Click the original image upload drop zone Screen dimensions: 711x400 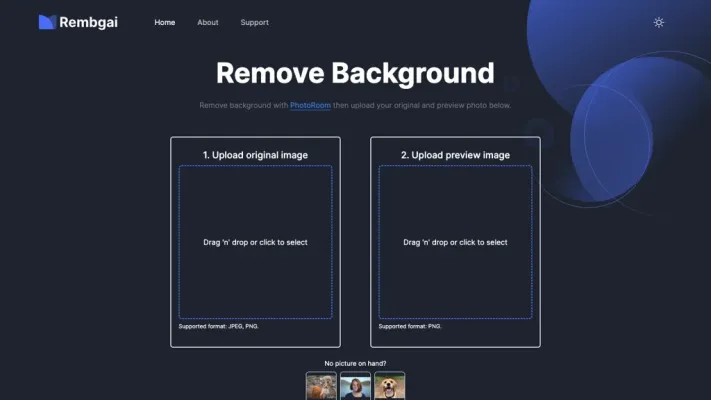coord(255,242)
